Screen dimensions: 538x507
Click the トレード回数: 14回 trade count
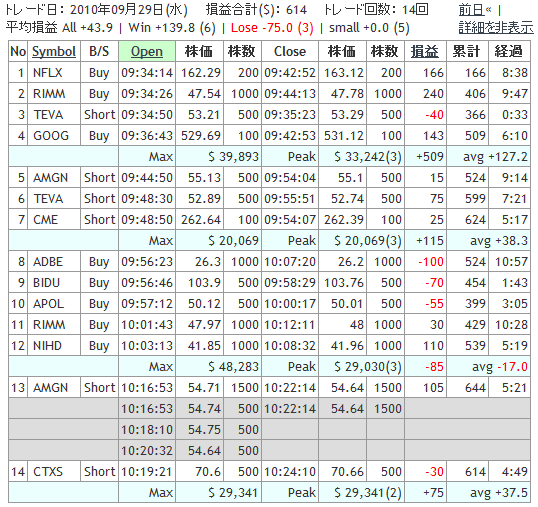tap(376, 10)
